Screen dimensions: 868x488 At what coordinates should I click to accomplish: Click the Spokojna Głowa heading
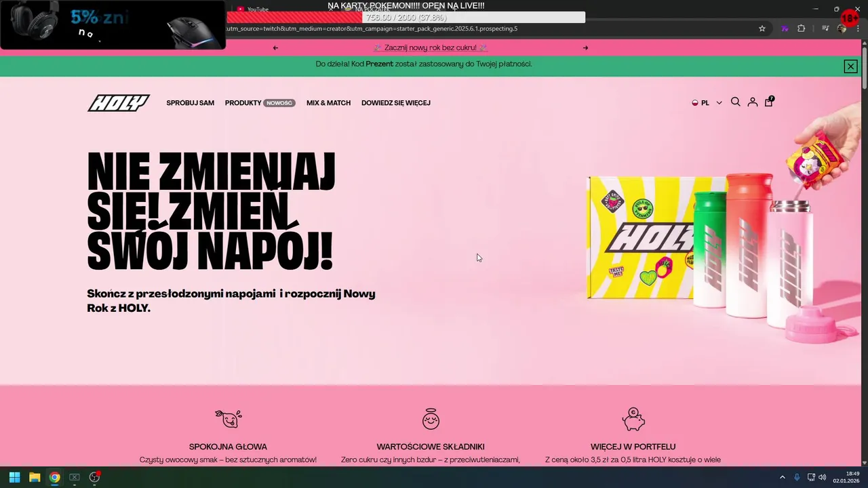[x=228, y=447]
